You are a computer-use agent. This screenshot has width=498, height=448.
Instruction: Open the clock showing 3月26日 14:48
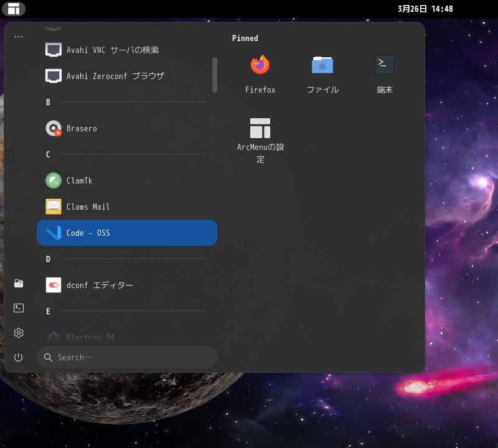coord(425,9)
